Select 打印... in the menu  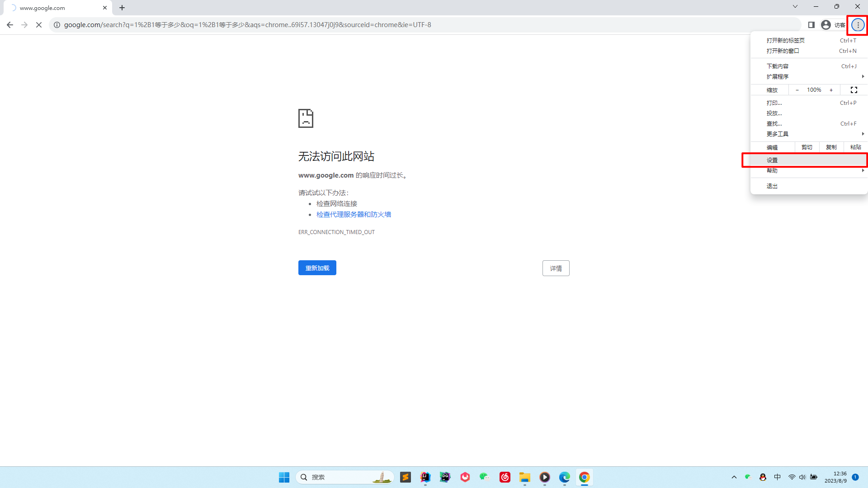click(x=809, y=103)
